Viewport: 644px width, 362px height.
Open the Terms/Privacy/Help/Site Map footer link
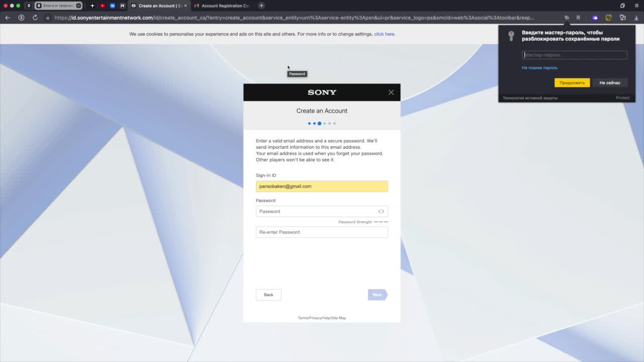pyautogui.click(x=322, y=318)
